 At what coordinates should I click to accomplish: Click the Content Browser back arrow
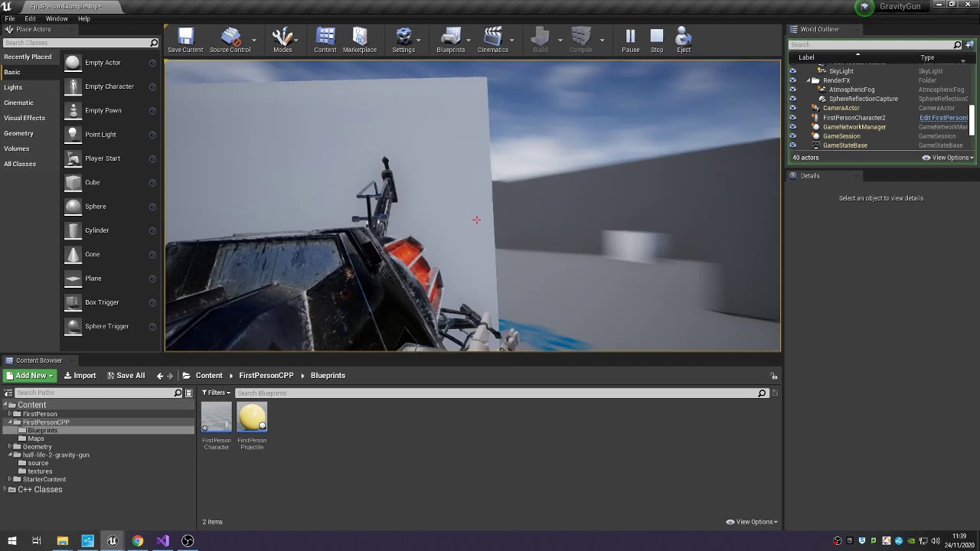(x=160, y=376)
